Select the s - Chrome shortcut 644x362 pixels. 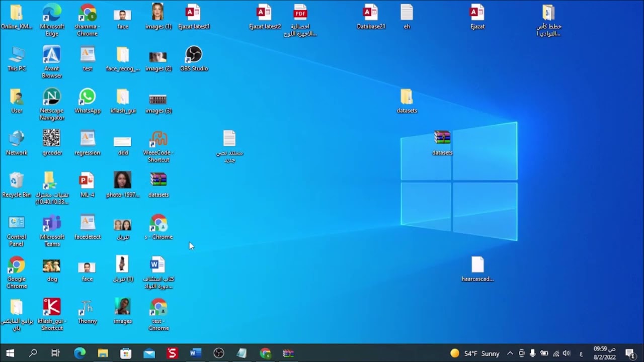158,227
